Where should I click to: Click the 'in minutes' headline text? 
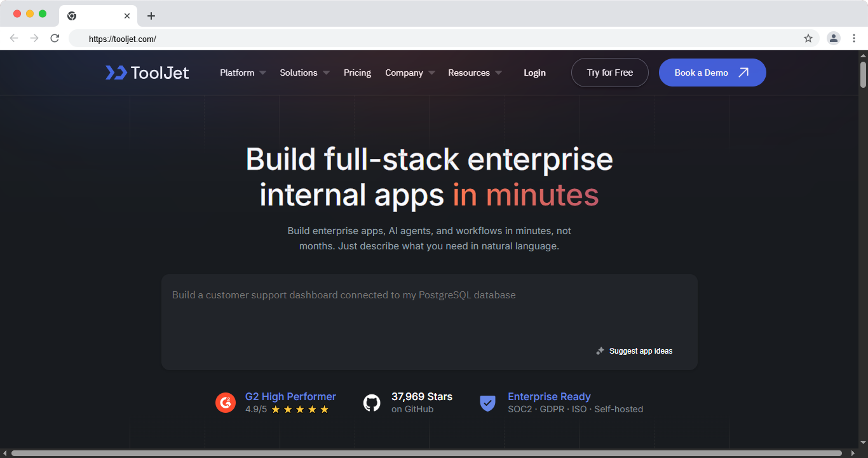click(x=526, y=195)
